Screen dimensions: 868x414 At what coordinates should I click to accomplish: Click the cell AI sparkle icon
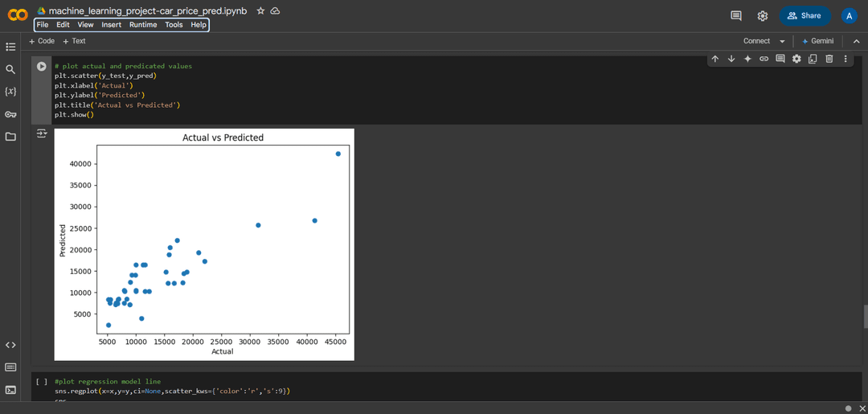tap(747, 59)
